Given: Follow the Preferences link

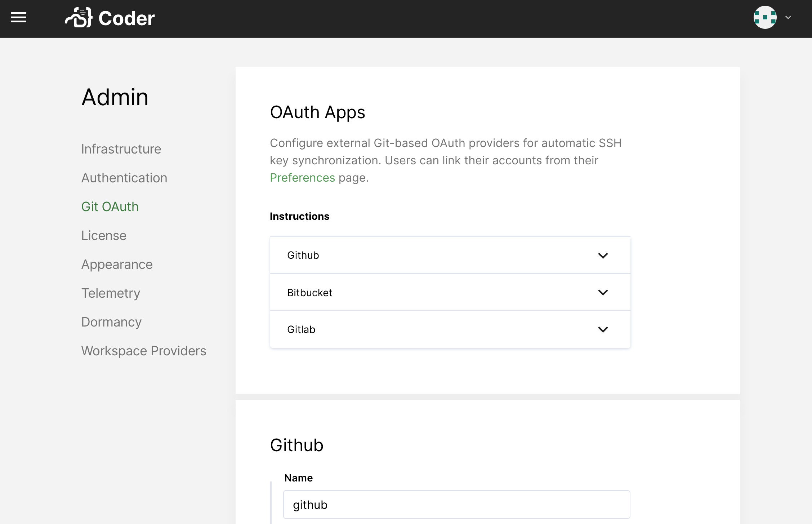Looking at the screenshot, I should coord(302,177).
